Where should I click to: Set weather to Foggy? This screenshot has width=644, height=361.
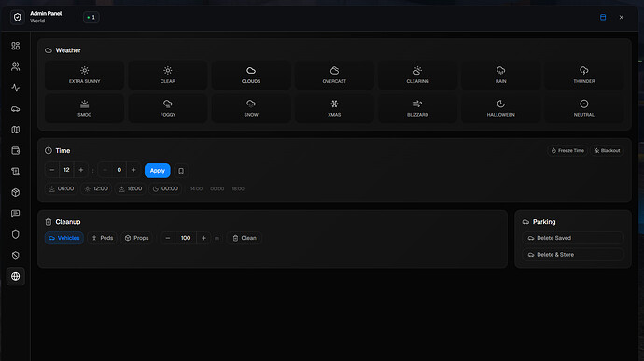tap(168, 108)
